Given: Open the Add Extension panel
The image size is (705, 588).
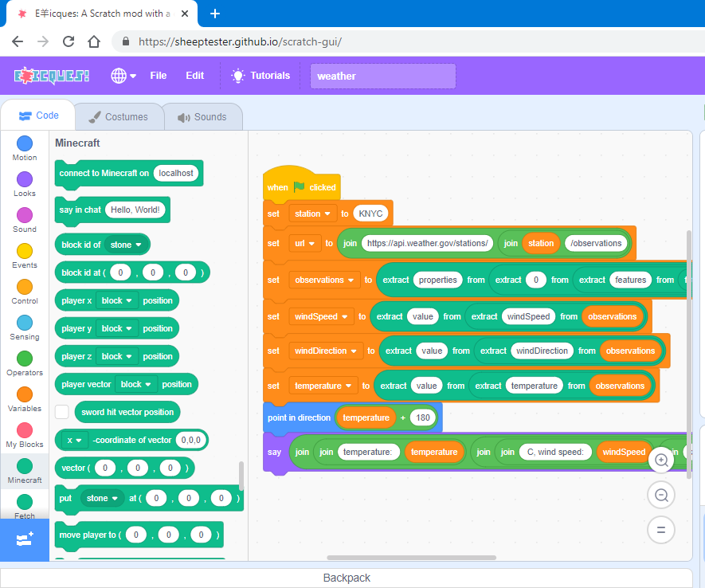Looking at the screenshot, I should (x=24, y=540).
